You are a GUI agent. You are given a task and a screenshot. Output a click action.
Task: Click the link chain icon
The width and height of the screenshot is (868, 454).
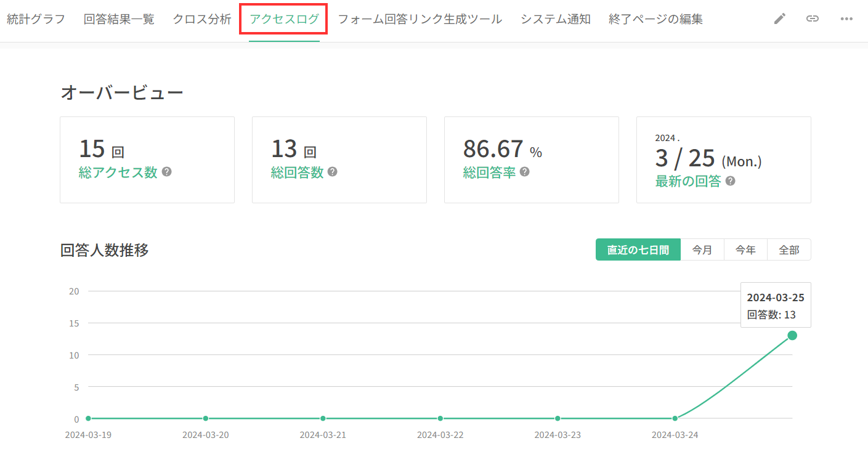[x=813, y=18]
